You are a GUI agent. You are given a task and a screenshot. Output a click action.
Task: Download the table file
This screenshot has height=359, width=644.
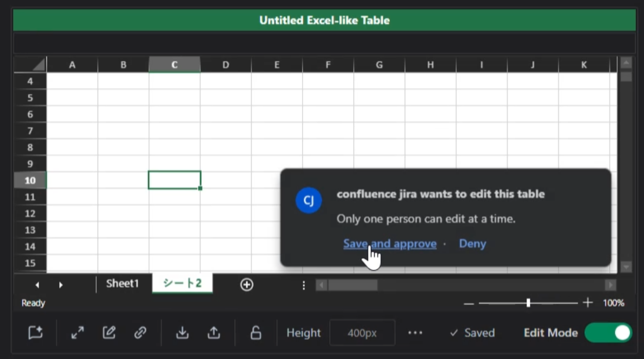click(182, 332)
